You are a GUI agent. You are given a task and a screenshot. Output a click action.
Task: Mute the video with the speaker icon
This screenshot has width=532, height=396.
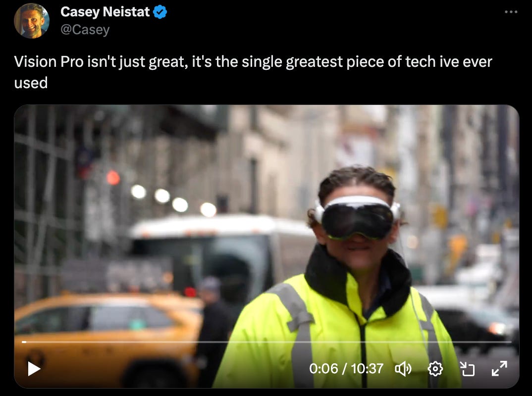(403, 369)
